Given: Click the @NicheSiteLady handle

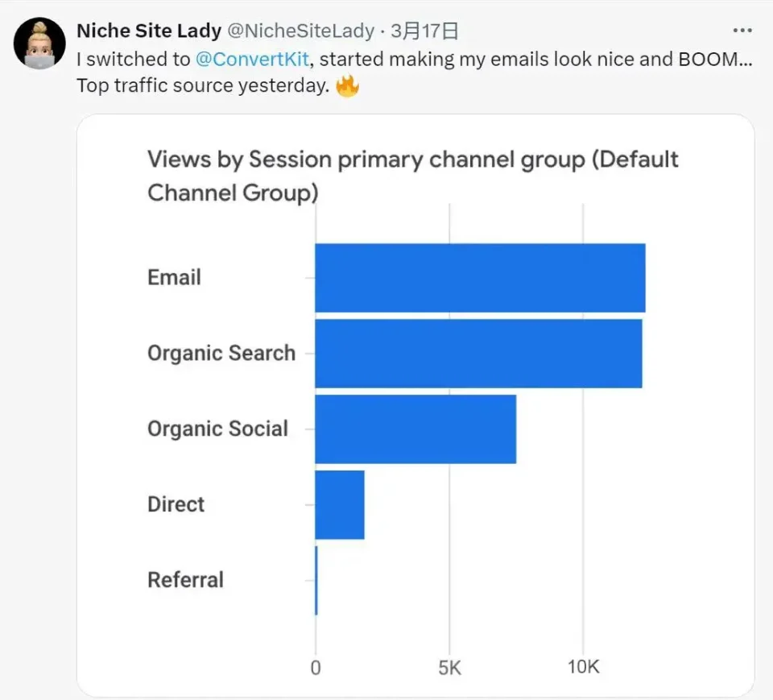Looking at the screenshot, I should (300, 31).
